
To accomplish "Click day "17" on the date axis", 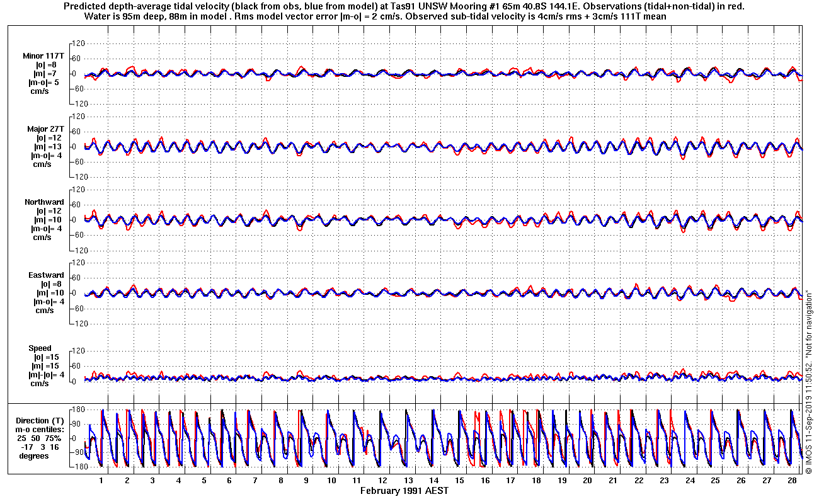I will tap(511, 480).
